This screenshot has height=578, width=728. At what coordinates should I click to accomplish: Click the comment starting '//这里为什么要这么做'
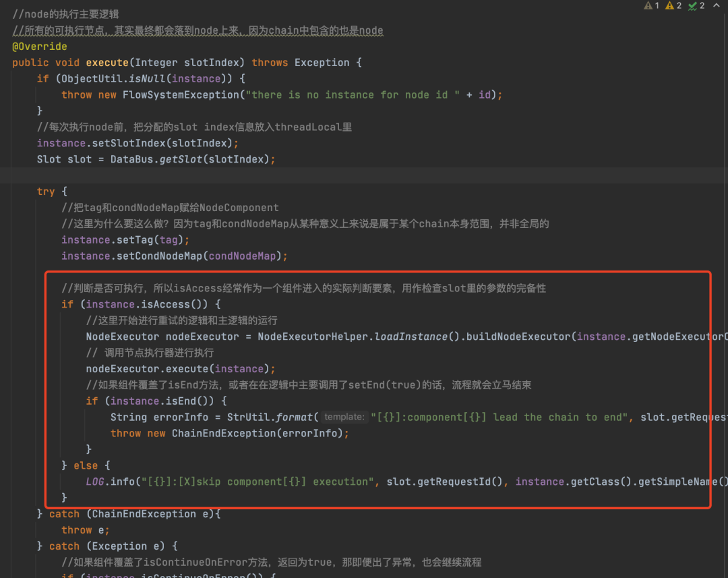[305, 224]
